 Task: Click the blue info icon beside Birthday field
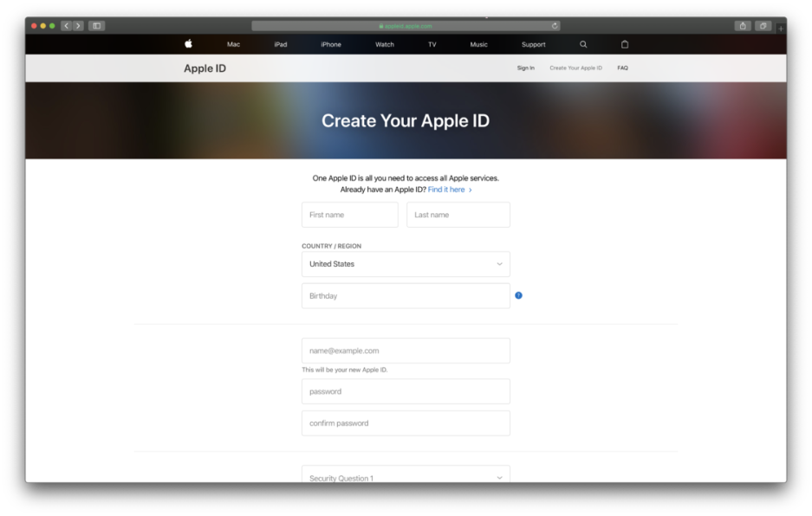click(x=518, y=295)
